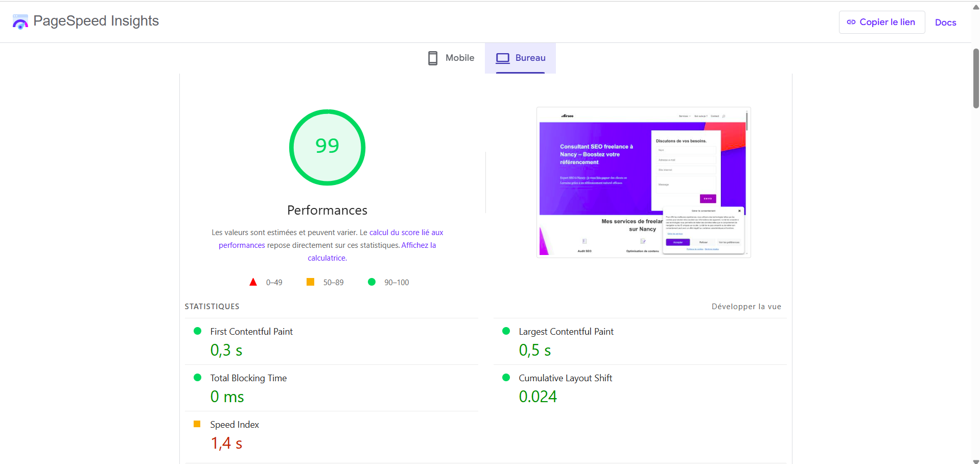Click the red triangle legend for scores 0–49
Image resolution: width=980 pixels, height=464 pixels.
click(x=253, y=282)
